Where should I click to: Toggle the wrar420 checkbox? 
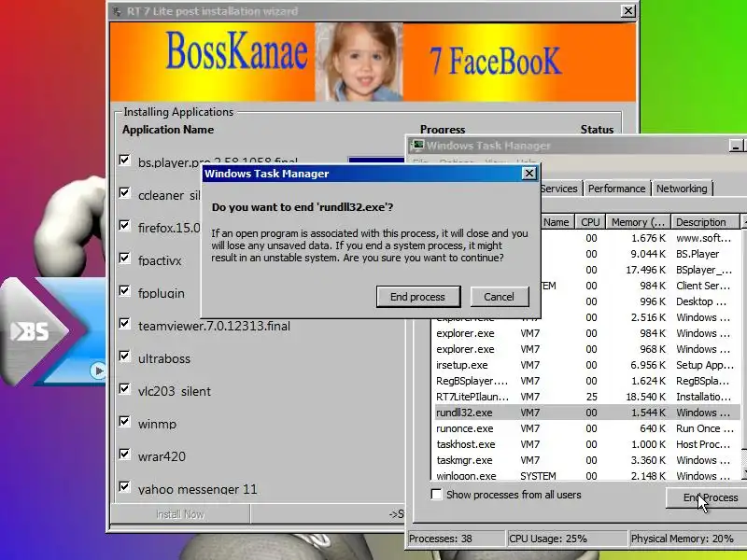pyautogui.click(x=125, y=454)
